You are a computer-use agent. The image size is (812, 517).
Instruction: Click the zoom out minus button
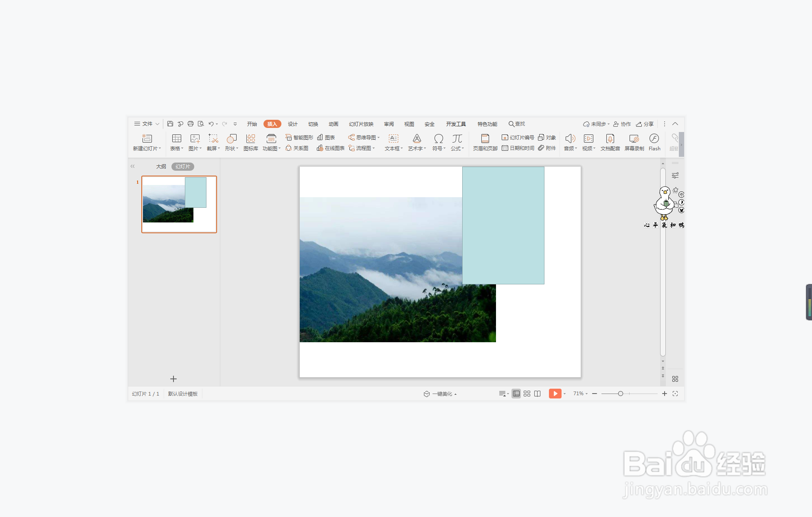coord(595,394)
